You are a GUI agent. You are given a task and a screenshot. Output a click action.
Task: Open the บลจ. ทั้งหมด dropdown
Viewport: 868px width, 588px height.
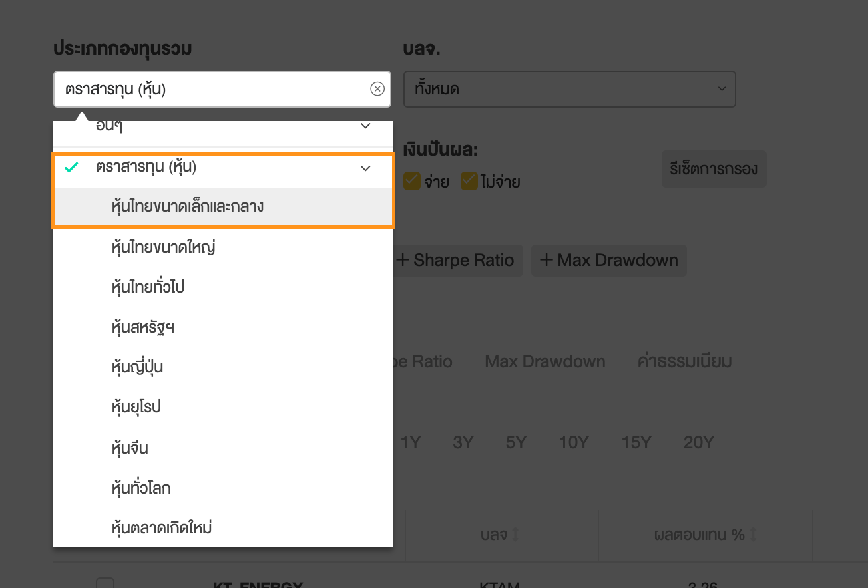(569, 89)
